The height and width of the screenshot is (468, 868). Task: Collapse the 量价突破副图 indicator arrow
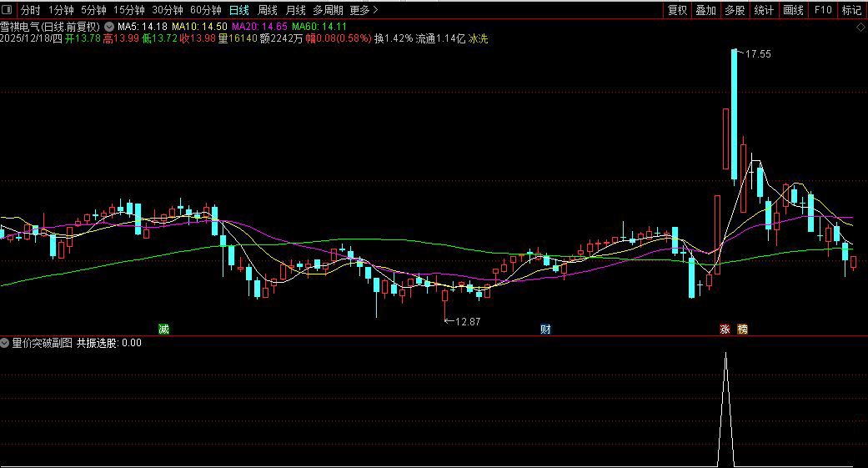point(4,344)
